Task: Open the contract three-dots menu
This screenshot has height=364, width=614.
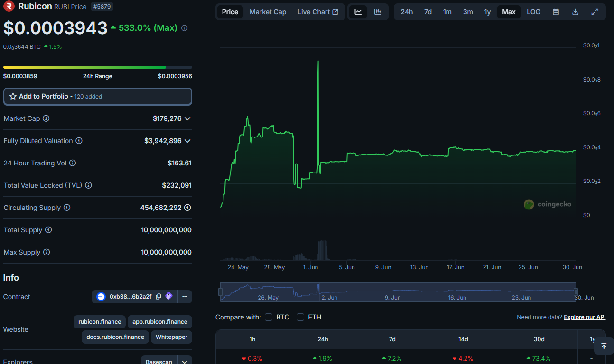Action: tap(185, 297)
